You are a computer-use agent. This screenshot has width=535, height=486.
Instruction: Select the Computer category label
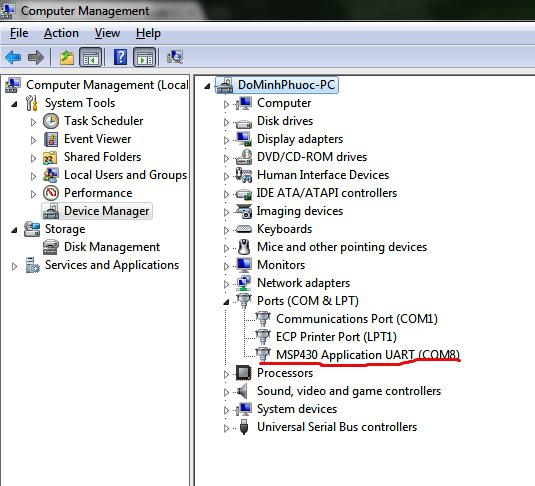(284, 103)
